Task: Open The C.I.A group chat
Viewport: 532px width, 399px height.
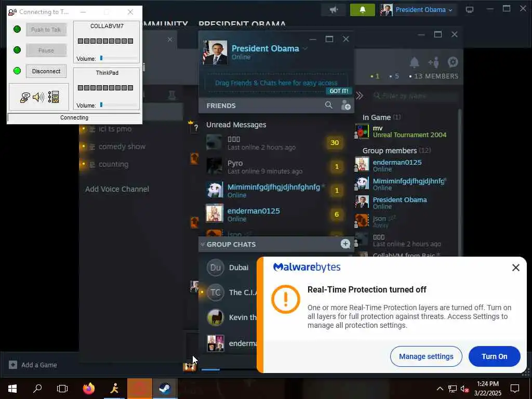Action: tap(231, 292)
